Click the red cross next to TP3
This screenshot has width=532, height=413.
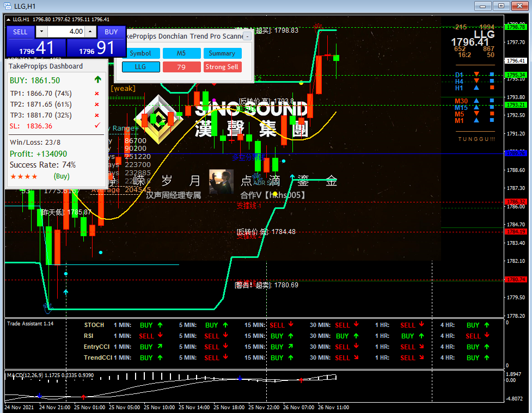[x=97, y=115]
